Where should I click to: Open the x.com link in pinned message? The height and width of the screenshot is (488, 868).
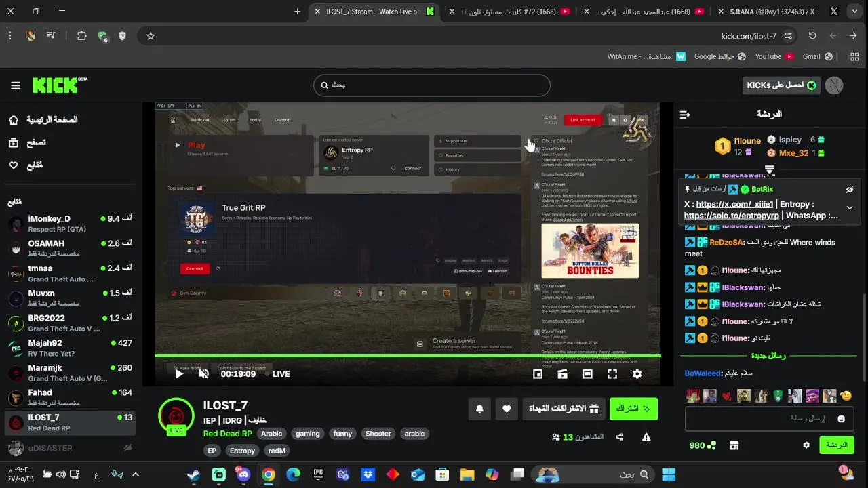tap(734, 204)
